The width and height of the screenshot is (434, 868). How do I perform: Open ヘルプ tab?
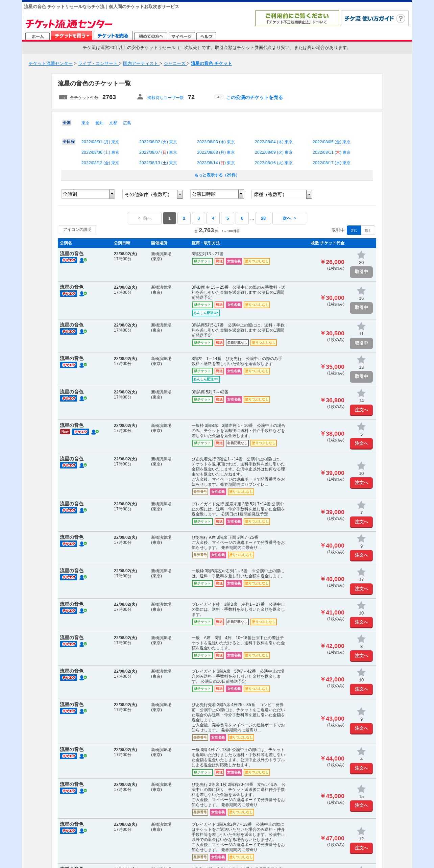(x=206, y=37)
